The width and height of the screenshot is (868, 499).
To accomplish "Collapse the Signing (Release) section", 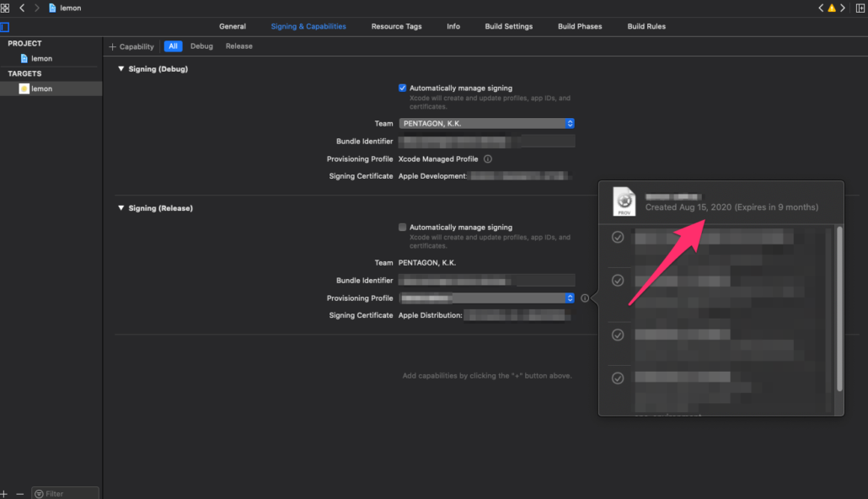I will (121, 208).
